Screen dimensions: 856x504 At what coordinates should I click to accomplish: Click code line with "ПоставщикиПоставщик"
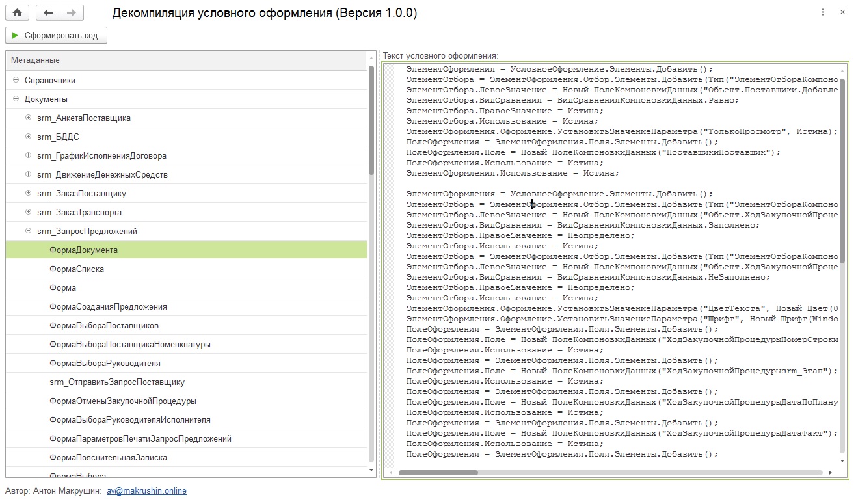[593, 152]
